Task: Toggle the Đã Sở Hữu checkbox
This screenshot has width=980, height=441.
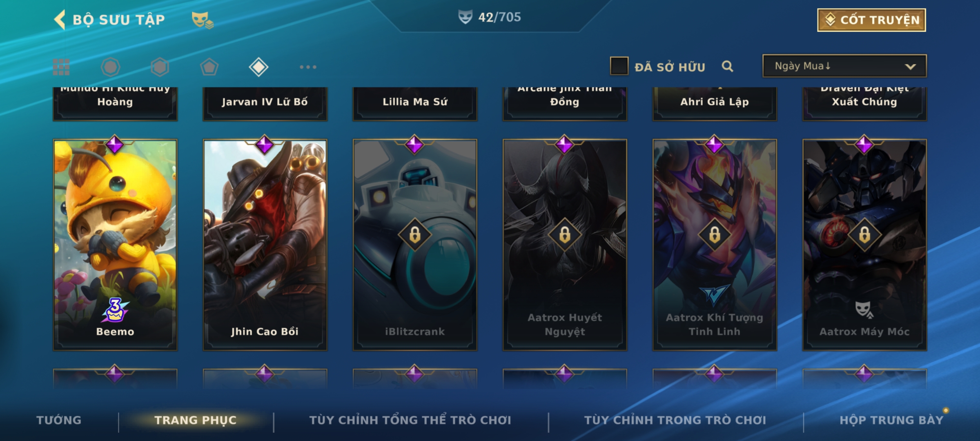Action: [x=619, y=66]
